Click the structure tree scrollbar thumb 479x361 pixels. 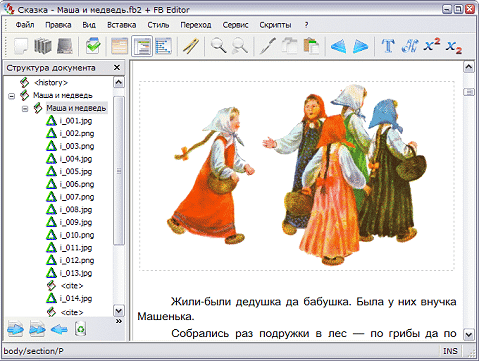(x=119, y=171)
